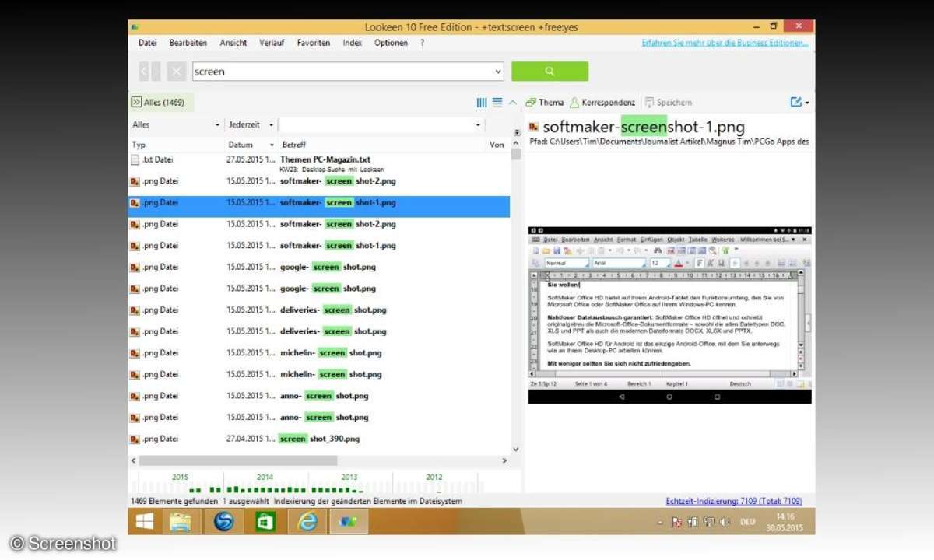Viewport: 934px width, 560px height.
Task: Open the Bearbeiten menu
Action: 188,43
